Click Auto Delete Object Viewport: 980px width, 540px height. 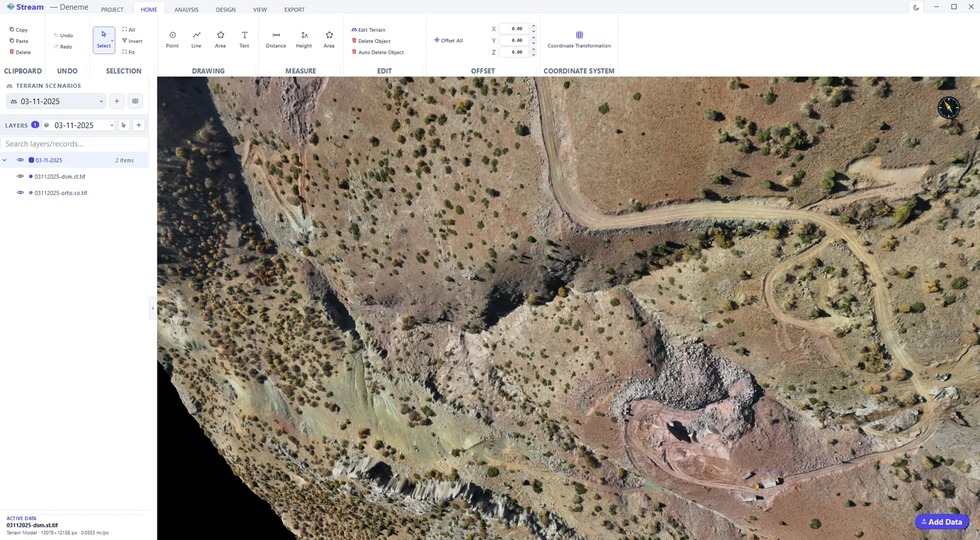(x=377, y=52)
